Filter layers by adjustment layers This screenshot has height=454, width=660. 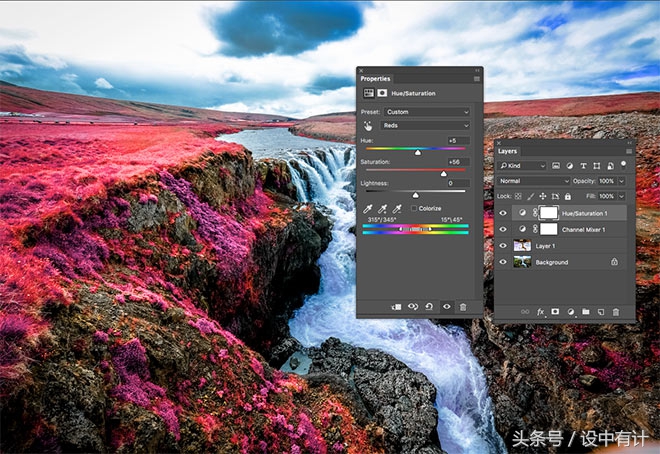point(570,166)
